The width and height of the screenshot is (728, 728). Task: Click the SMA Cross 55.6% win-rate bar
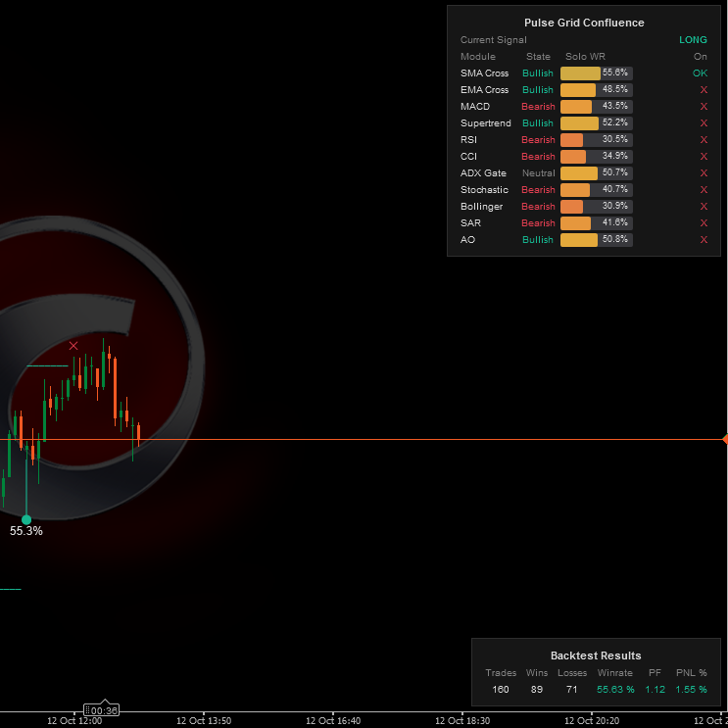pyautogui.click(x=596, y=73)
